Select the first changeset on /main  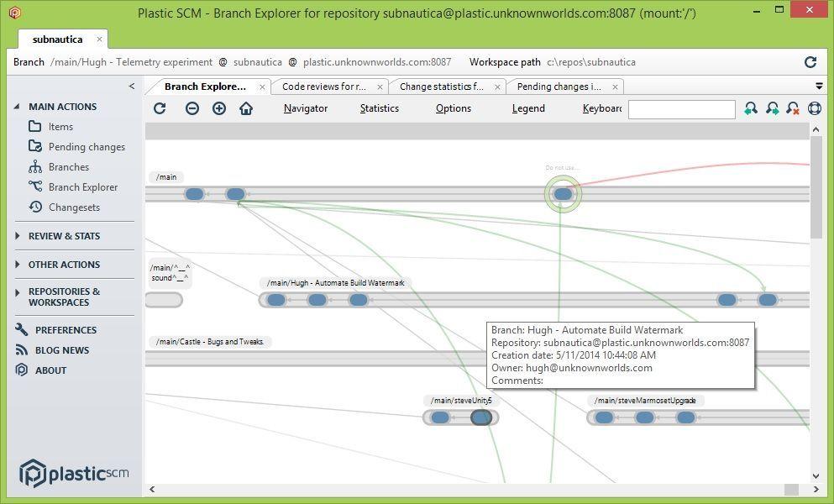[194, 194]
